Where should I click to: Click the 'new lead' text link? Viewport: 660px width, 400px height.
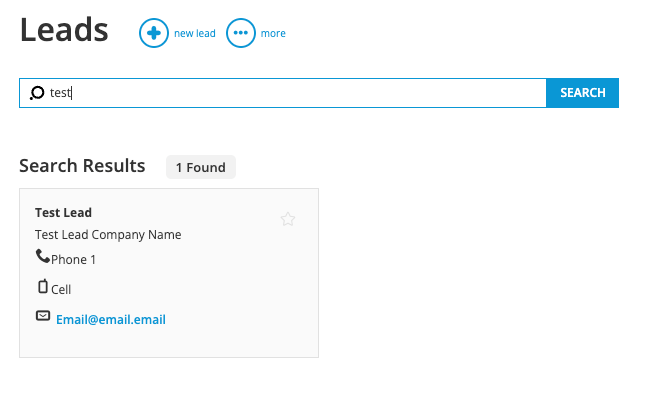195,33
